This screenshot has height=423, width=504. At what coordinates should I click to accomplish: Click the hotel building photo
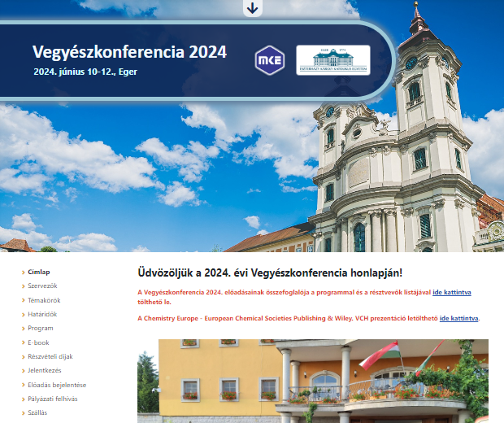pos(313,381)
